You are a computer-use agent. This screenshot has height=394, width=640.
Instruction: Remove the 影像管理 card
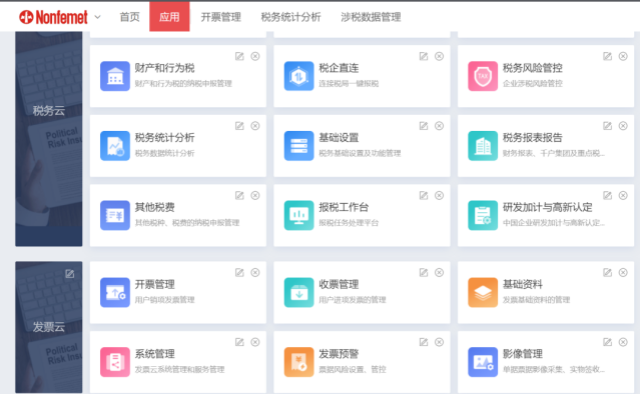pyautogui.click(x=623, y=342)
